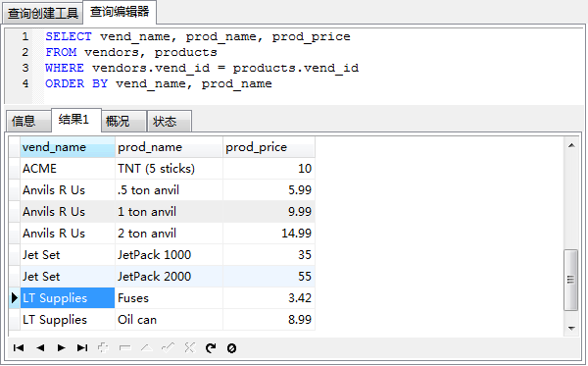Go to next record arrow
This screenshot has width=588, height=366.
[61, 348]
